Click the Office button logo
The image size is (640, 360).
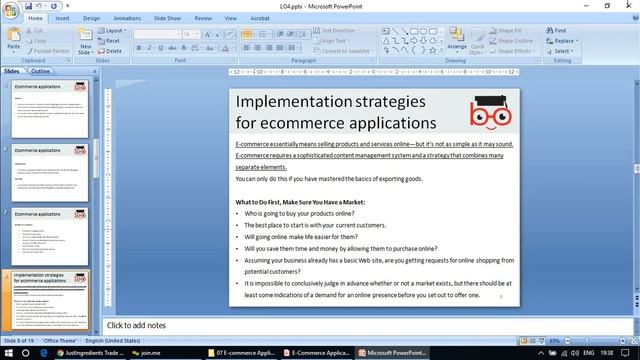pos(11,10)
